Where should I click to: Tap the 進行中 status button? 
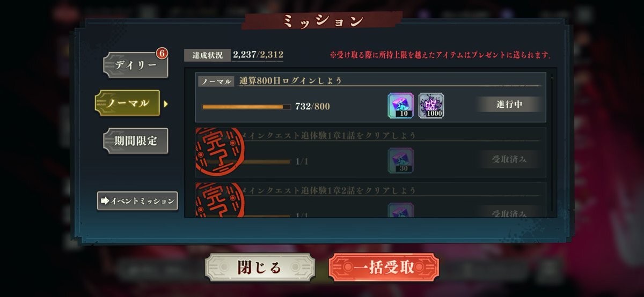pos(509,105)
